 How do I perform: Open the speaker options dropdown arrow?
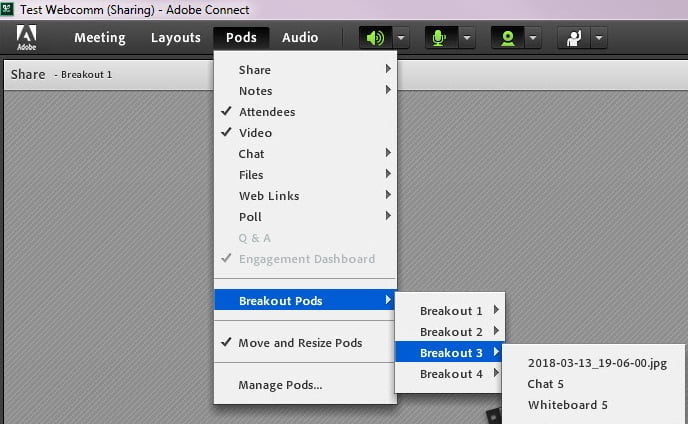(x=400, y=38)
